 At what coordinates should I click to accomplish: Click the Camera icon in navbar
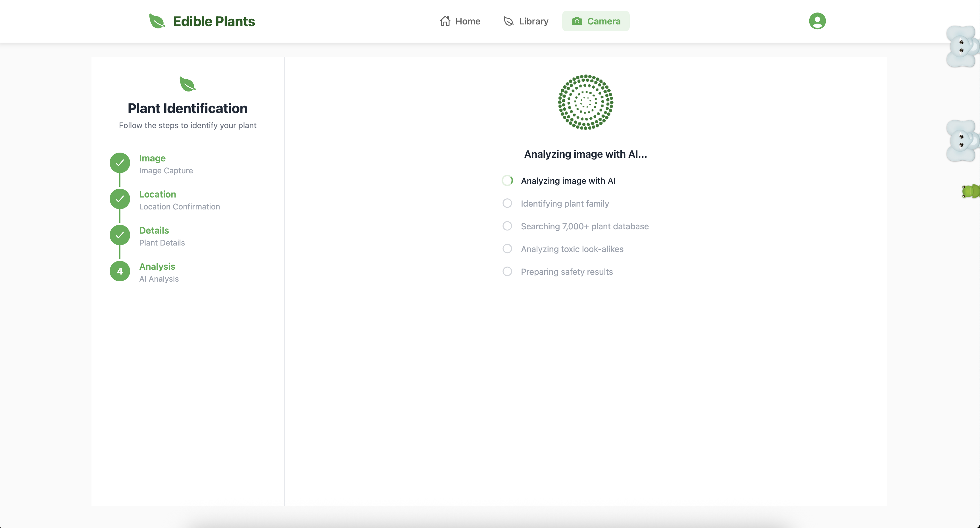point(577,21)
